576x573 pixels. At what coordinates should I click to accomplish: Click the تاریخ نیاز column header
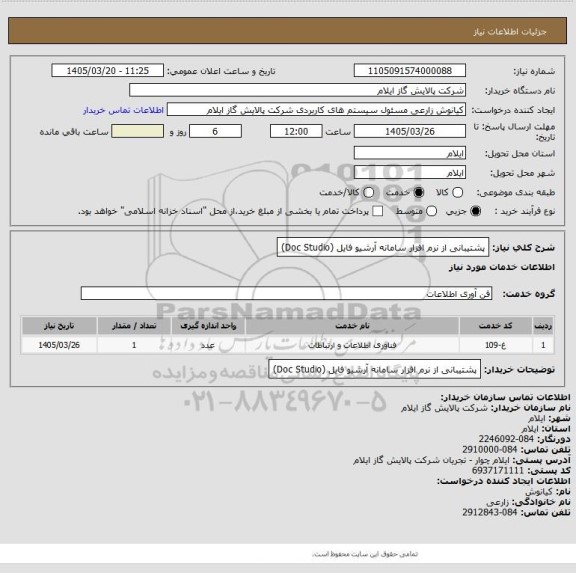[x=59, y=326]
